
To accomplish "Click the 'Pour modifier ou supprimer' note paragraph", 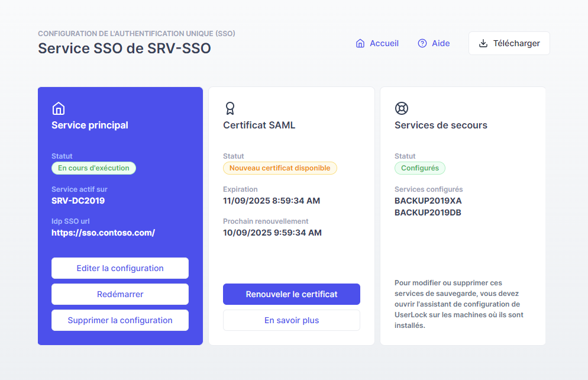I will click(x=459, y=304).
